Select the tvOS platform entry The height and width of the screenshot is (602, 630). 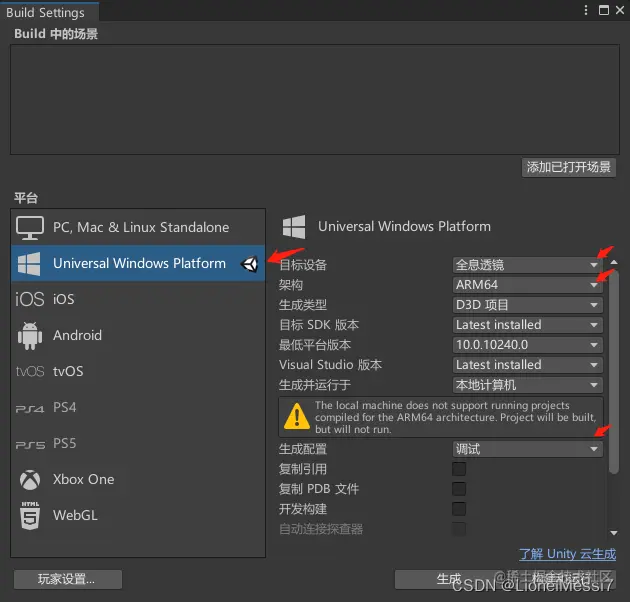point(138,371)
